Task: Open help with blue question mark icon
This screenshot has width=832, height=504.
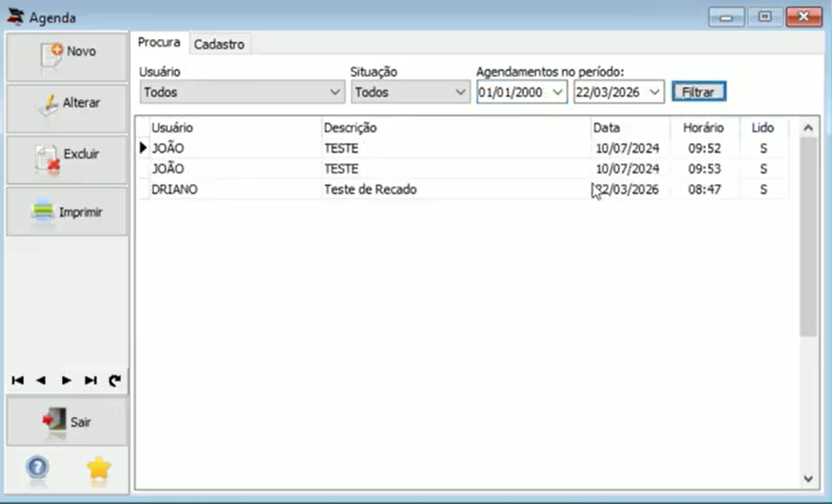Action: coord(37,467)
